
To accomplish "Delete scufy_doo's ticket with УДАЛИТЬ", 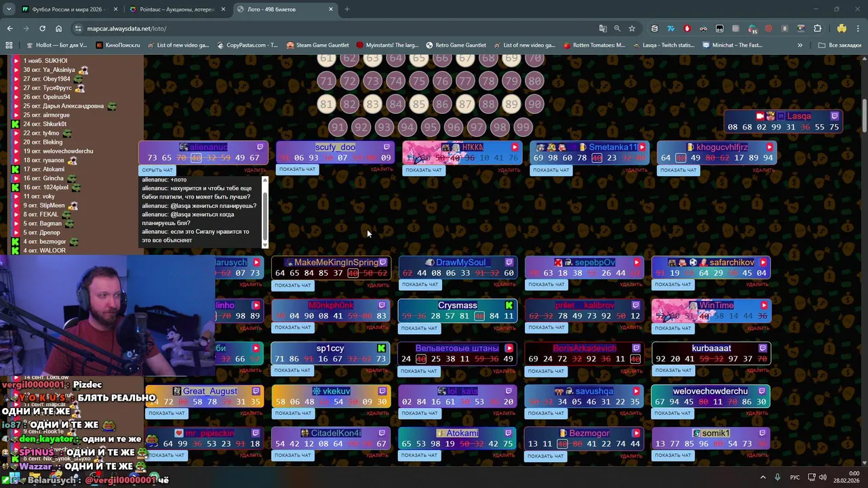I will coord(381,169).
